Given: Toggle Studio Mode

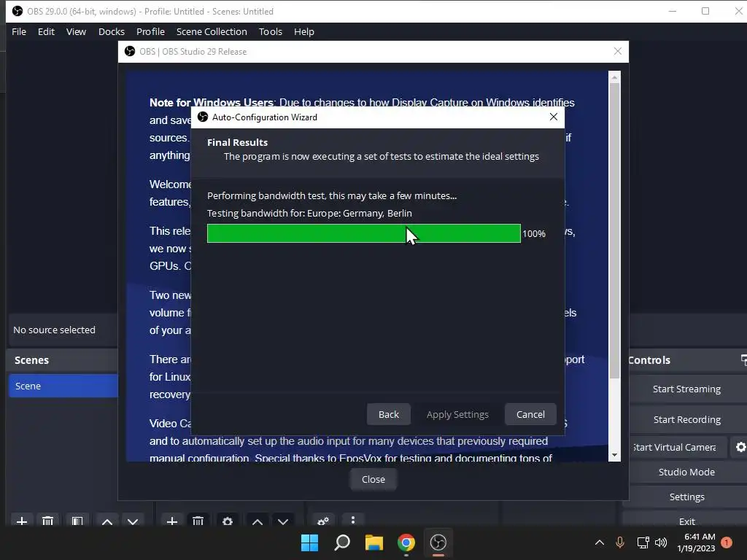Looking at the screenshot, I should (x=686, y=472).
